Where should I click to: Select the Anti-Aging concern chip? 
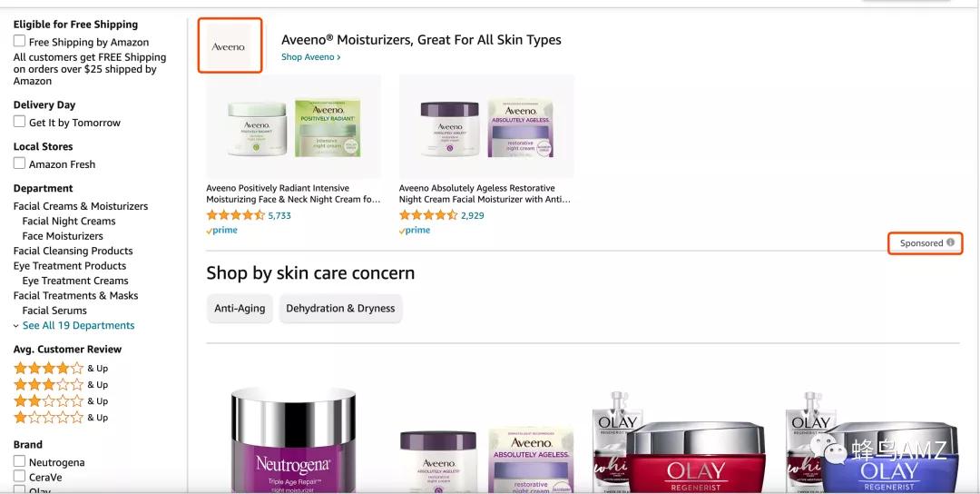240,308
